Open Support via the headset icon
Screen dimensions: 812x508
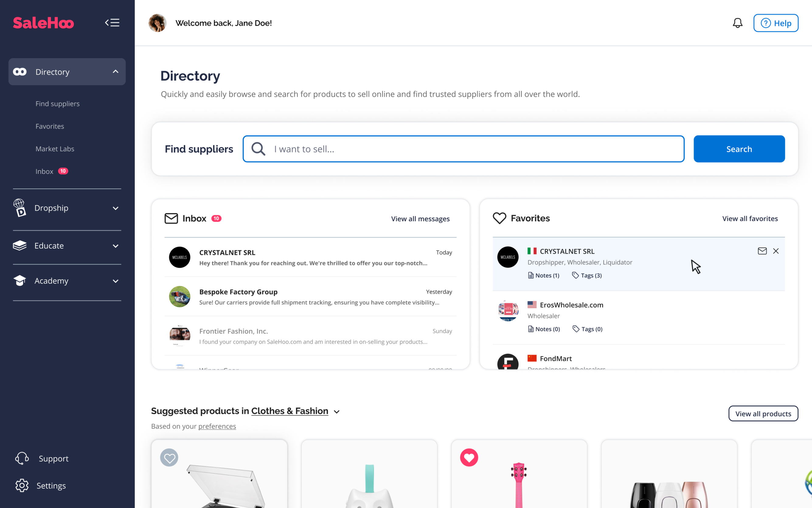click(x=22, y=458)
